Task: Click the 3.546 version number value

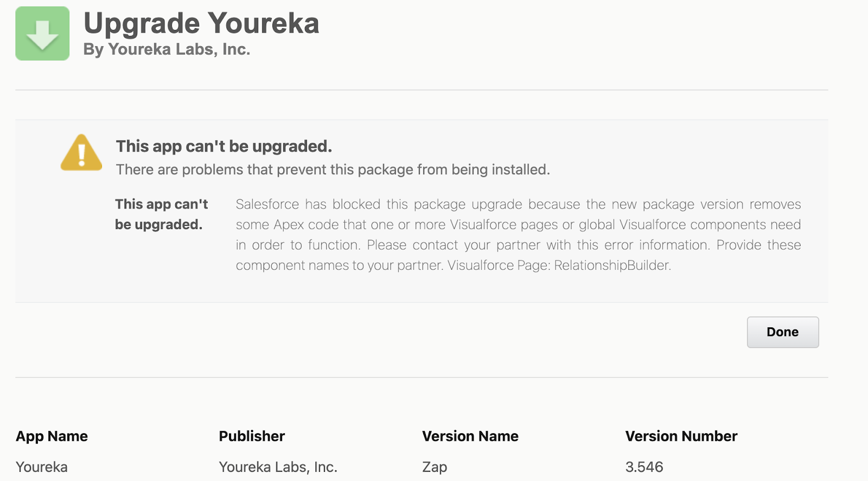Action: pos(644,467)
